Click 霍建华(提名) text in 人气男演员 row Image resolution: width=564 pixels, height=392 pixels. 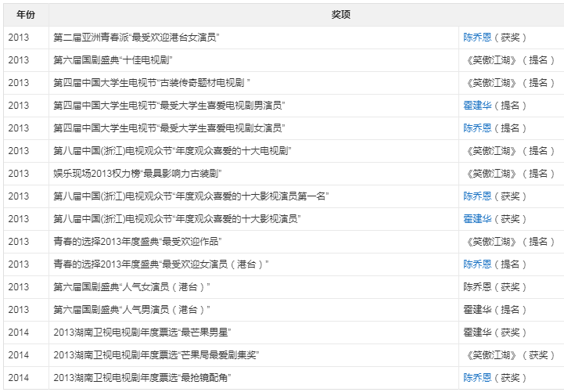(x=495, y=310)
